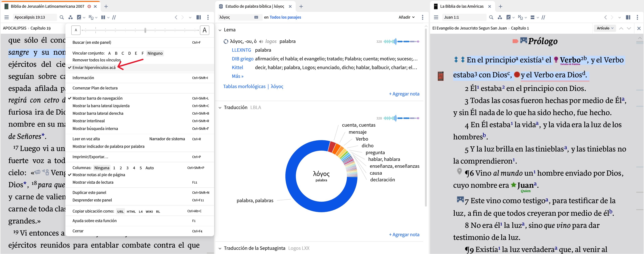Adjust the font size slider handle
Screen dimensions: 644x254
[x=145, y=30]
